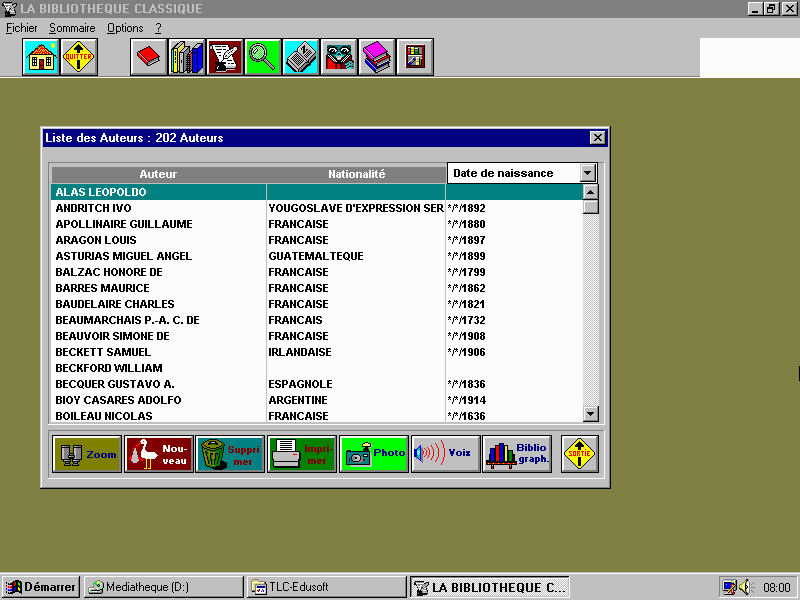Open the Fichier menu
The image size is (800, 600).
[21, 28]
